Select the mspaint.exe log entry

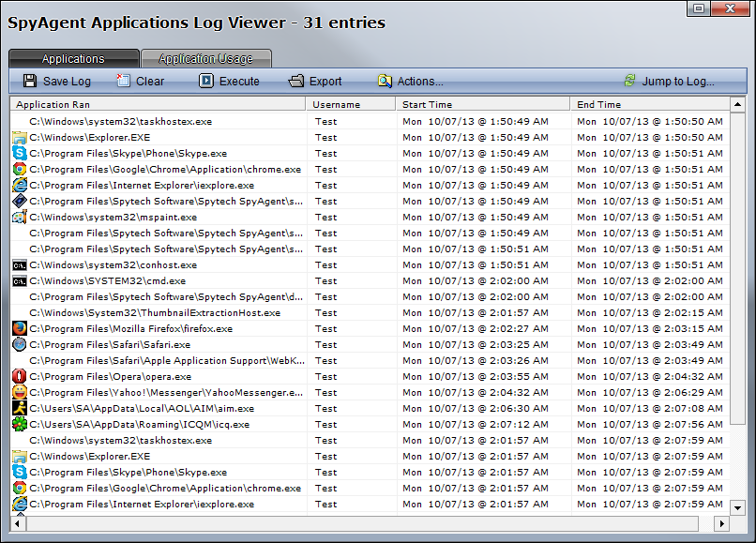pos(113,218)
